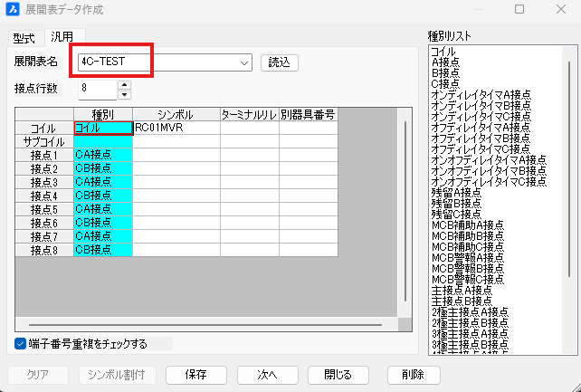Click the 次へ button
Screen dimensions: 581x392
(x=268, y=375)
